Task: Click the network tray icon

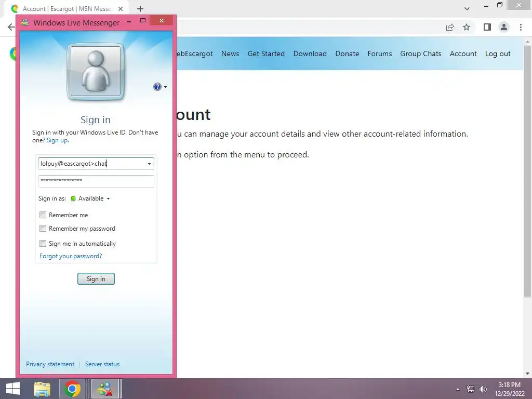Action: [x=471, y=389]
